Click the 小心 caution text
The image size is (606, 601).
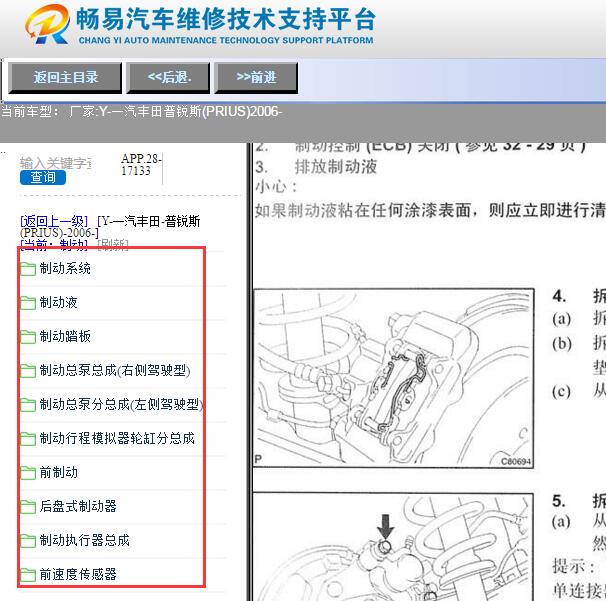(x=276, y=187)
